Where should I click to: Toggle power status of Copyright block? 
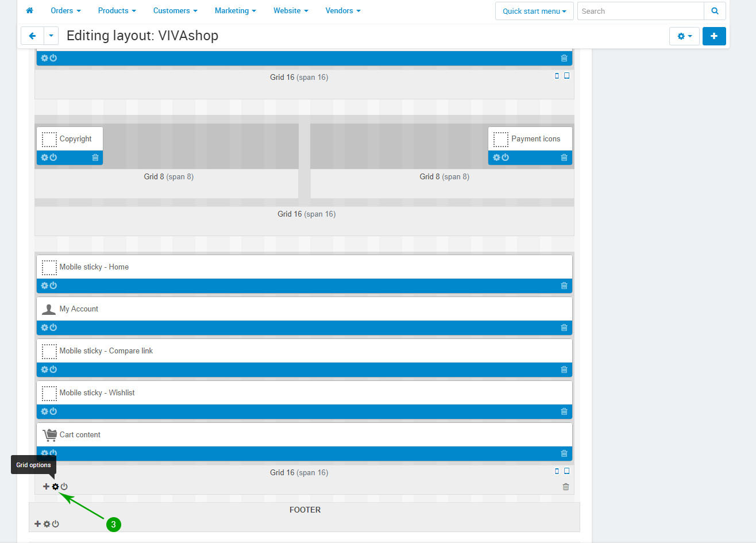tap(53, 157)
